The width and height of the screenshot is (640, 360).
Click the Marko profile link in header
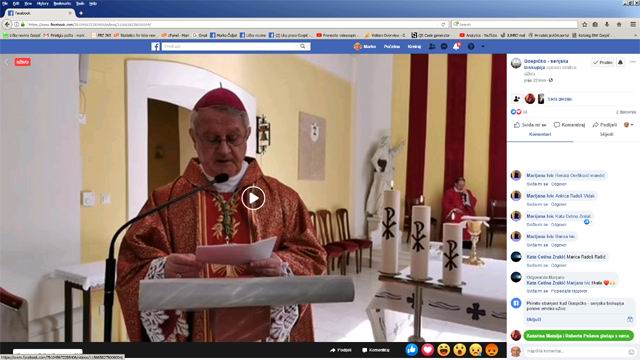click(365, 47)
